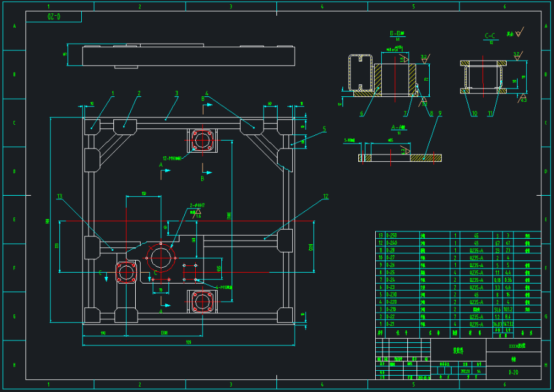
Task: Click part code 0-25 in the parts list
Action: click(x=390, y=273)
